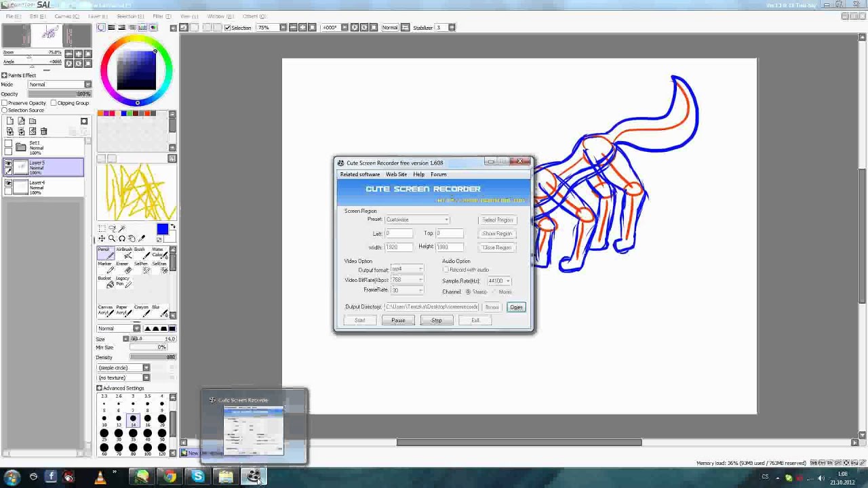Viewport: 868px width, 488px height.
Task: Select the Blur tool
Action: point(159,310)
